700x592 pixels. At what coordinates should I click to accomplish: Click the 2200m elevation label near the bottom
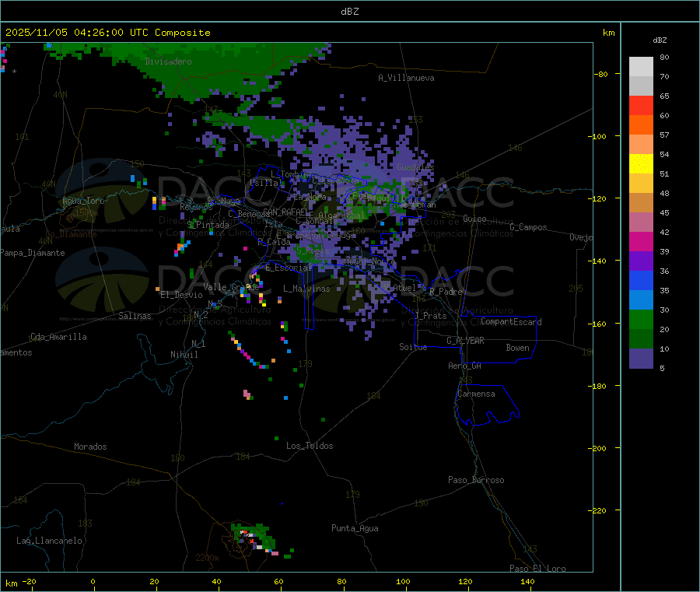[x=207, y=558]
